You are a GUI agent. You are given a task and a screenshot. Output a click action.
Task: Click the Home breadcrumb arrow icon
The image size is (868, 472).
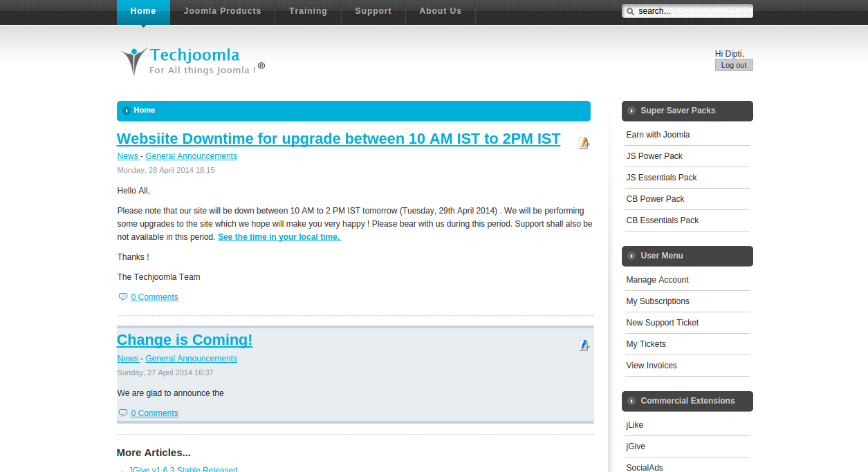127,111
